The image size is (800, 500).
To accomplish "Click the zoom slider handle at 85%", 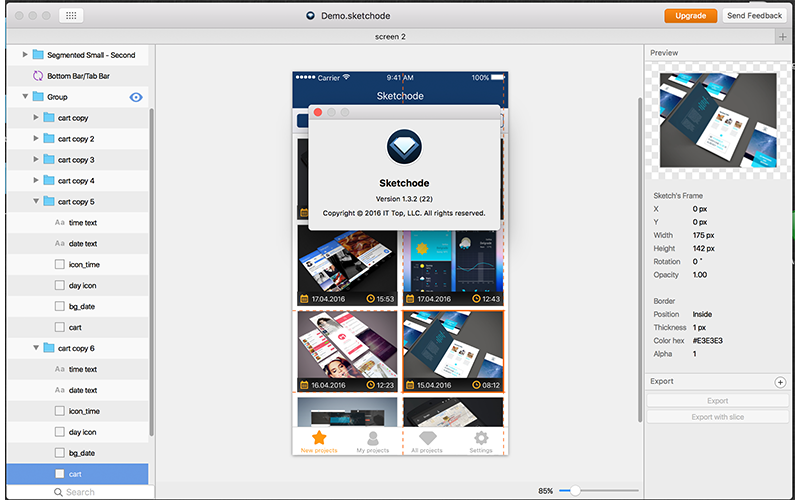I will click(575, 490).
